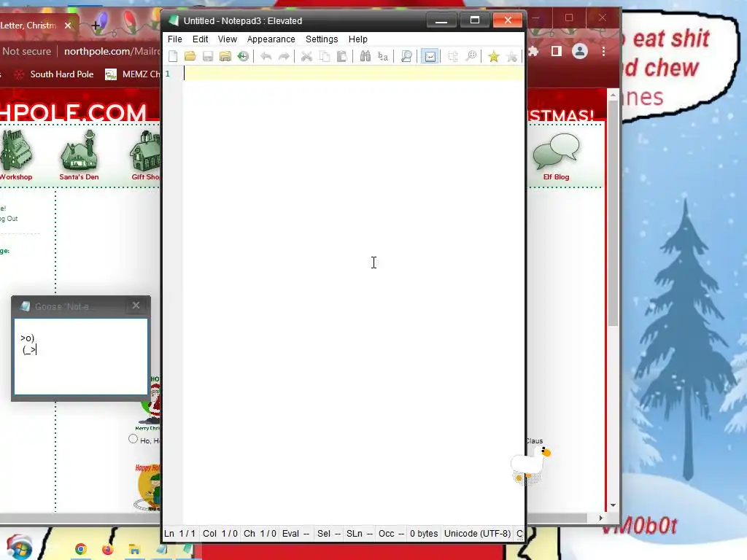Viewport: 747px width, 560px height.
Task: Click the 'Eval --' status bar field
Action: [x=295, y=533]
